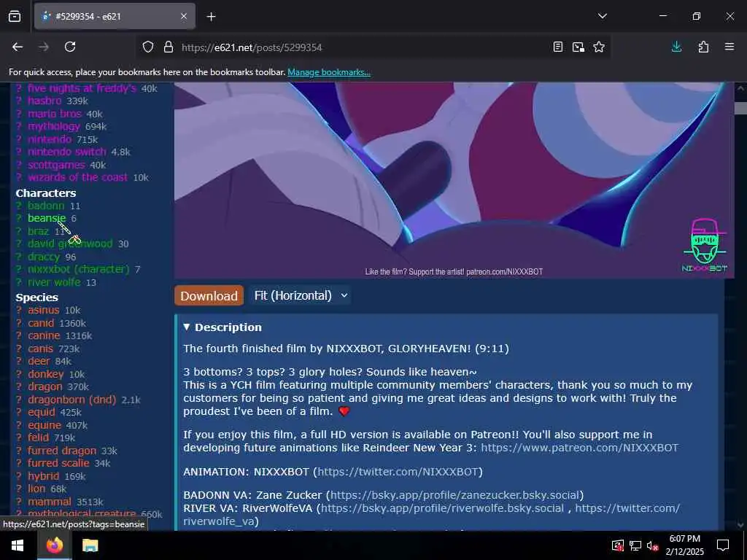Select the hybrid species tag
This screenshot has height=560, width=747.
tap(43, 476)
